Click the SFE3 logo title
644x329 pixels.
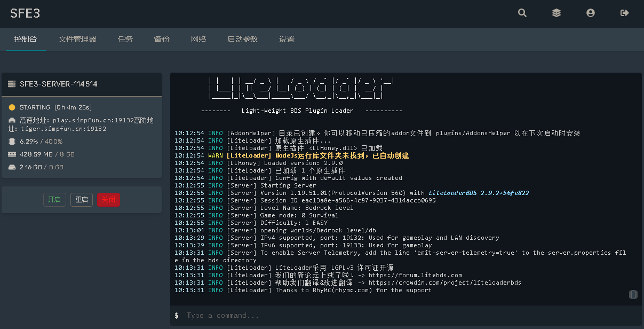coord(25,13)
